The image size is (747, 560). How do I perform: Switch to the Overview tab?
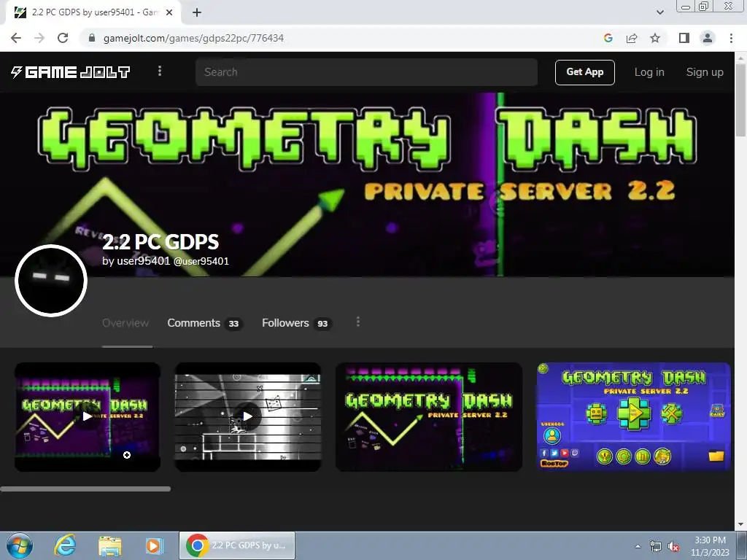pyautogui.click(x=125, y=323)
